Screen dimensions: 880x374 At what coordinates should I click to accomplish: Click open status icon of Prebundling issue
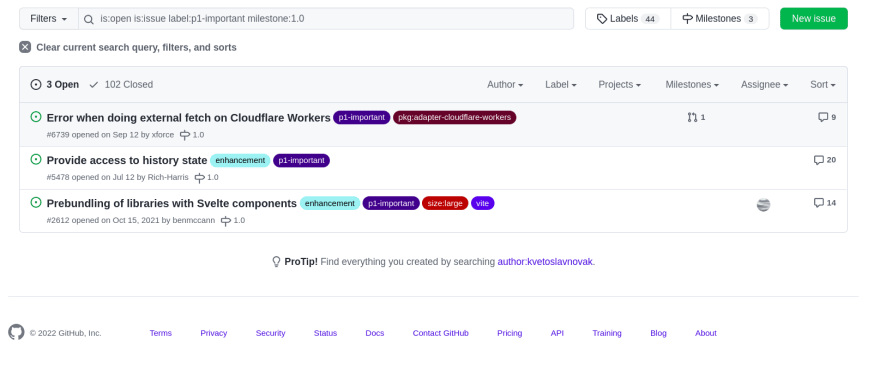point(36,202)
